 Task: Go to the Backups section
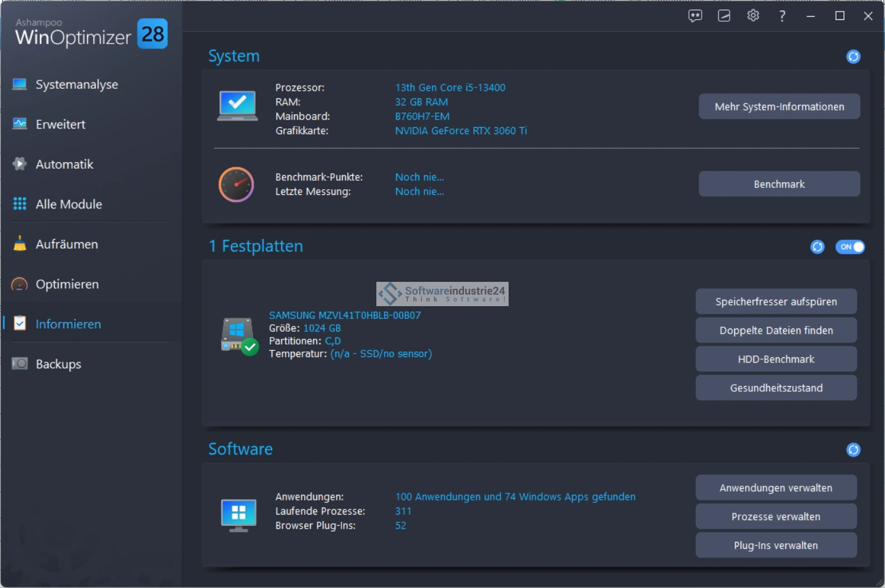(x=58, y=364)
